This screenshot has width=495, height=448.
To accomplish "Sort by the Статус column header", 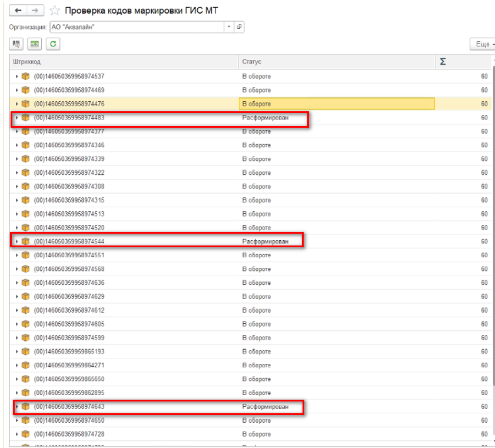I will pos(335,62).
